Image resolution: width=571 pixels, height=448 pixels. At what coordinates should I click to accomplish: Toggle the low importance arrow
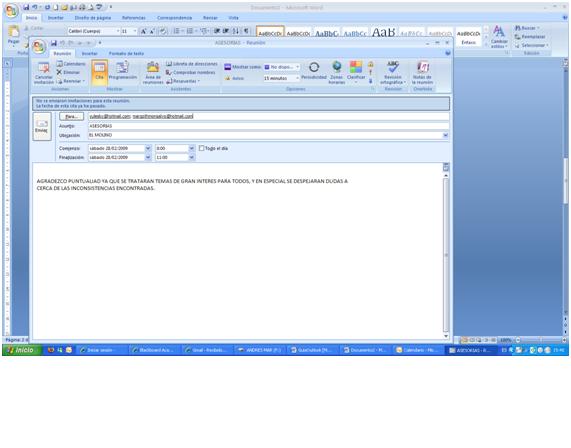pyautogui.click(x=370, y=81)
